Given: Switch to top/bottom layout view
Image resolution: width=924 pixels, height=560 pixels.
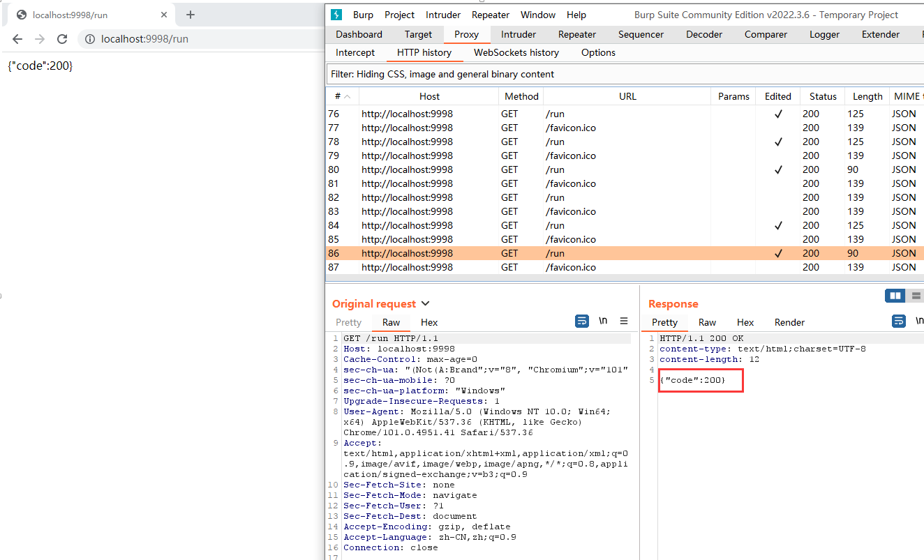Looking at the screenshot, I should [915, 296].
